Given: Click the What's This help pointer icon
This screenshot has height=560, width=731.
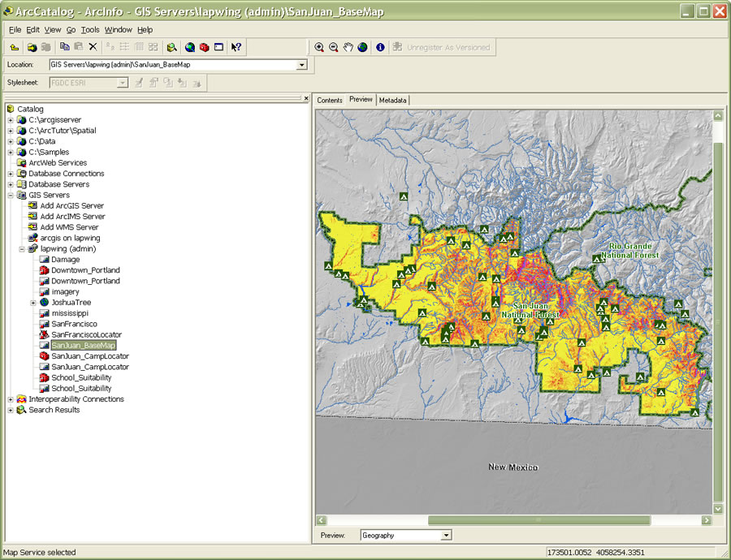Looking at the screenshot, I should (x=236, y=47).
